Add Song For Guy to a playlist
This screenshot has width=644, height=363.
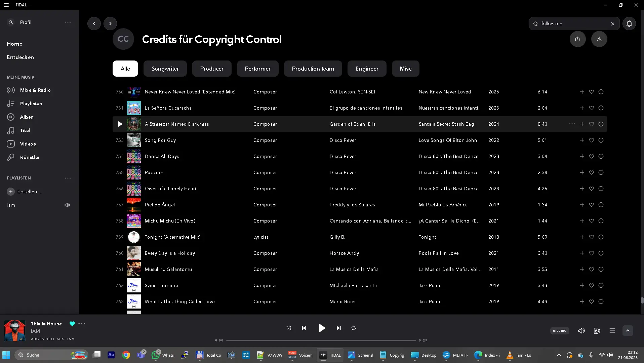click(x=582, y=140)
